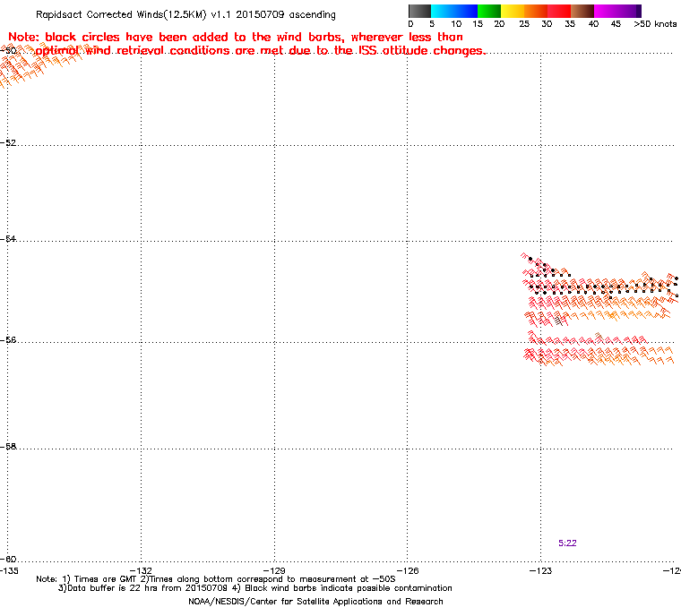Click the "-132" longitude axis label
681x616 pixels.
point(142,570)
